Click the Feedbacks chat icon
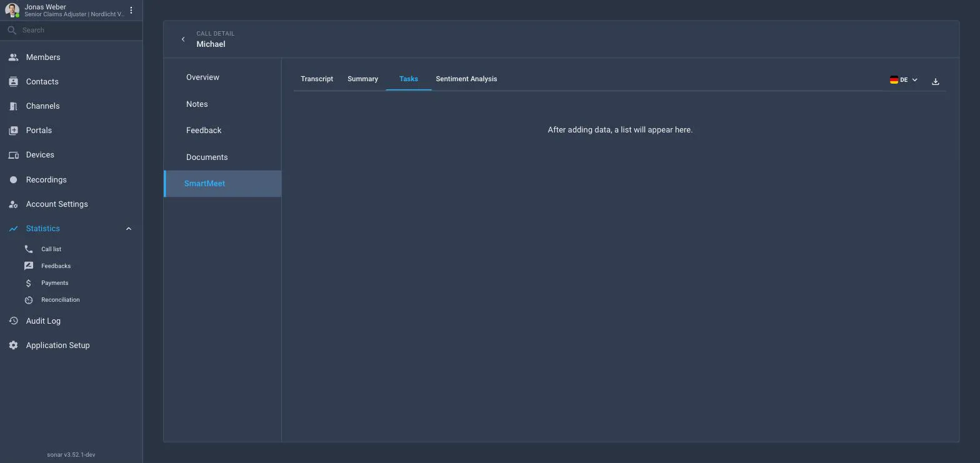This screenshot has width=980, height=463. 29,266
